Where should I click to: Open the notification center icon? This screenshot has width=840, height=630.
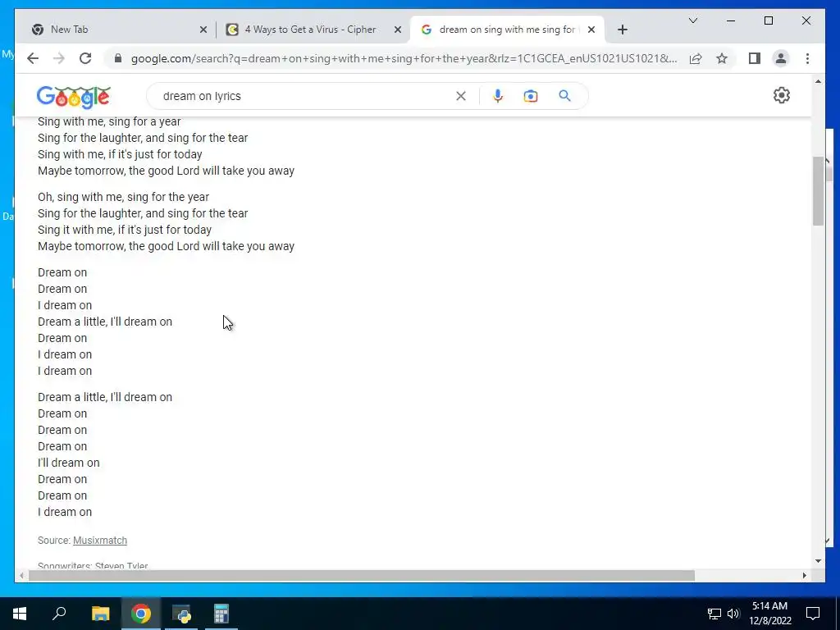pyautogui.click(x=813, y=614)
